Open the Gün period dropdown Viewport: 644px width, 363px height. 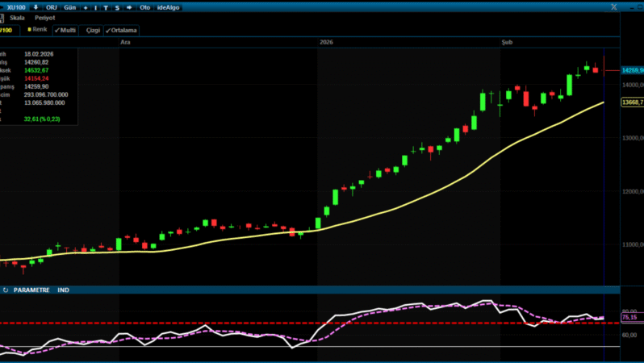pyautogui.click(x=69, y=7)
